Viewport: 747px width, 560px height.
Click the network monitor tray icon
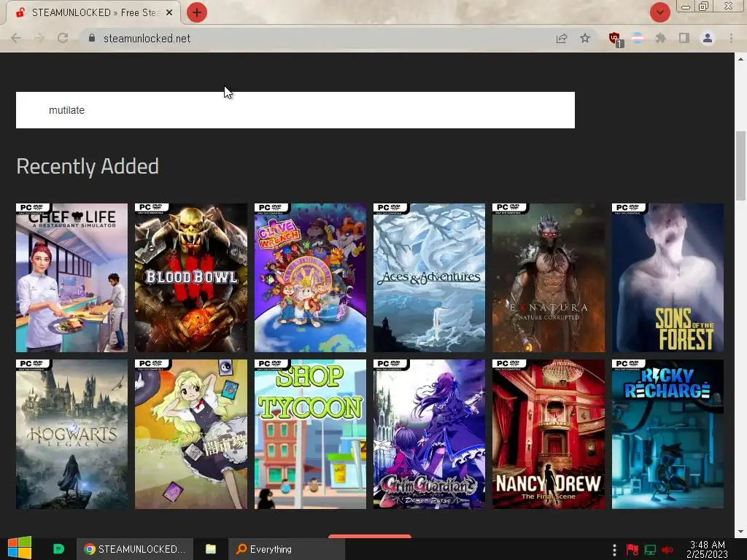point(650,550)
